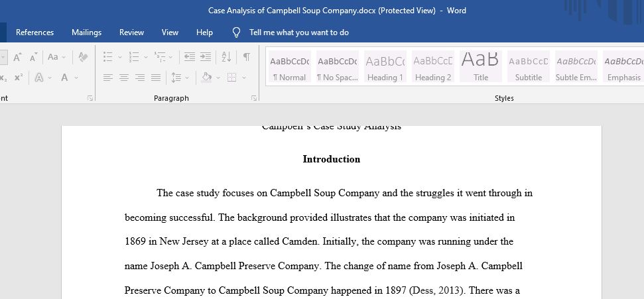The width and height of the screenshot is (644, 299).
Task: Open the Change Case dropdown arrow
Action: (64, 57)
